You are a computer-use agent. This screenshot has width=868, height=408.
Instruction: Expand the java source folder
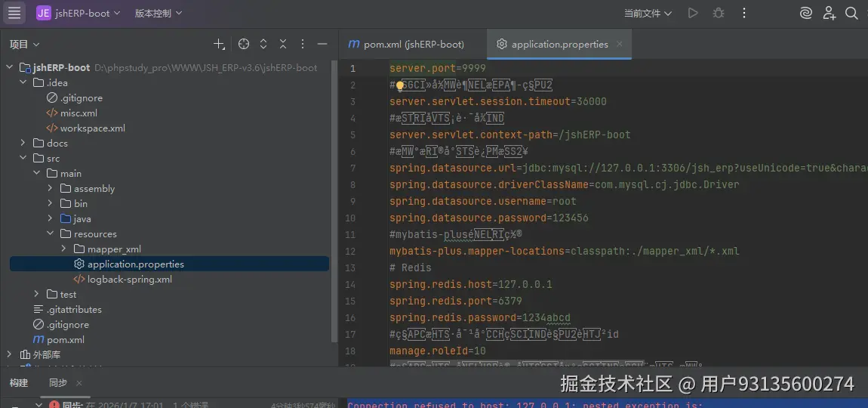point(50,218)
